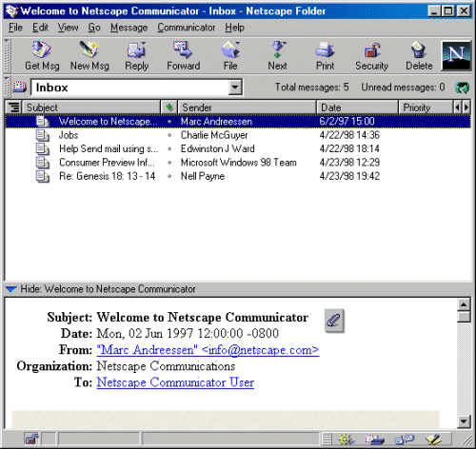Open Composer from the component bar
This screenshot has height=449, width=476.
coord(433,439)
